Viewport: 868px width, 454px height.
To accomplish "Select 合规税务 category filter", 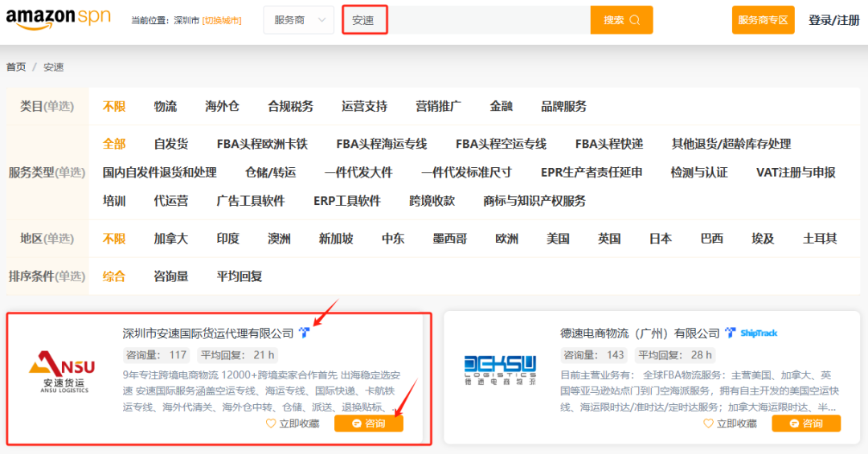I will tap(291, 106).
